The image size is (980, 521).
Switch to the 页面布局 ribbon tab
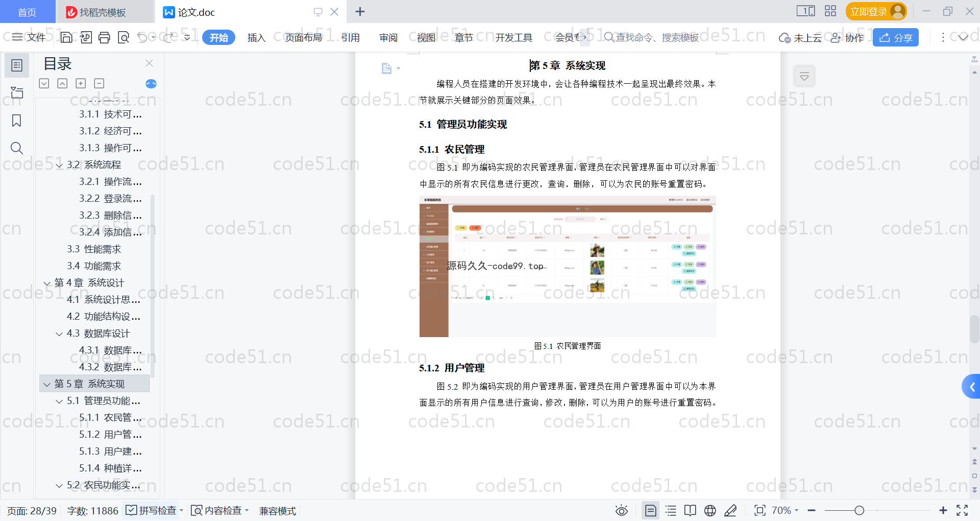pos(303,37)
